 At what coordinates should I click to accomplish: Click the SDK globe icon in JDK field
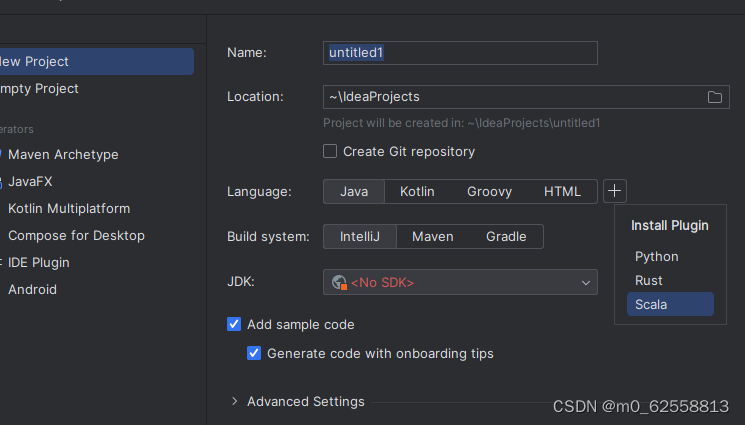339,283
